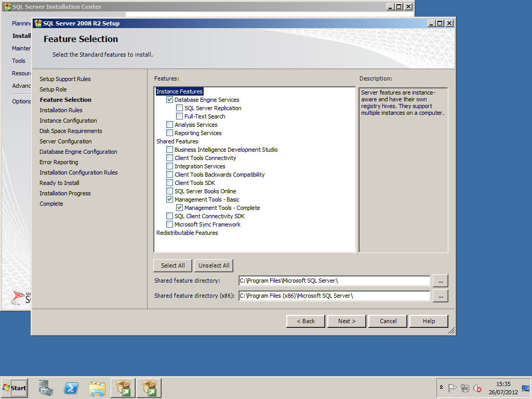Select Instance Features tree heading
The height and width of the screenshot is (399, 532).
click(x=179, y=91)
